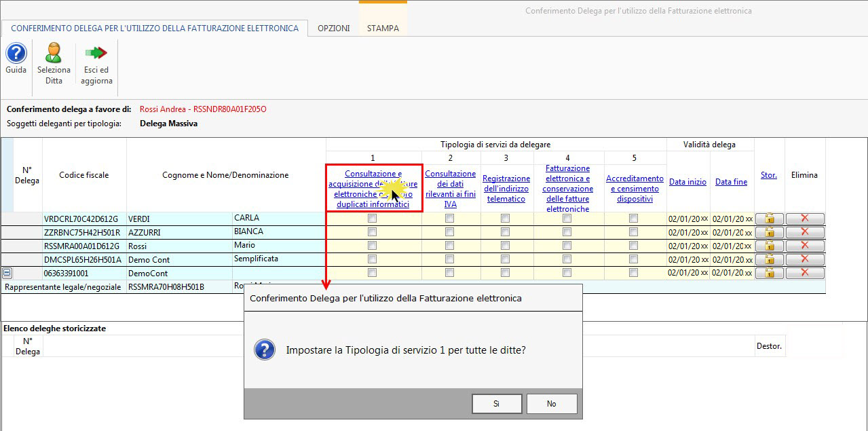Click the Seleziona Ditta toolbar icon

54,53
